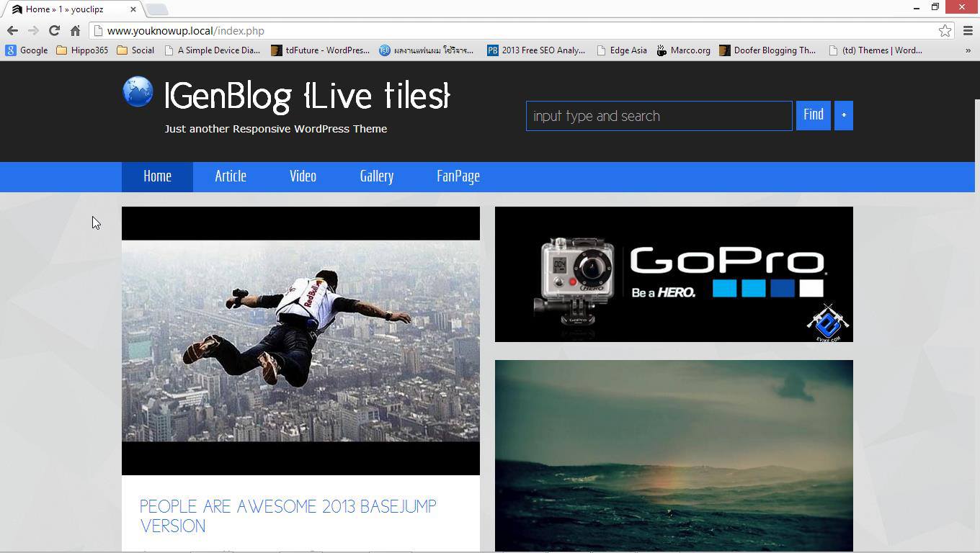
Task: Open the Doofer Blogging Th... bookmark
Action: pyautogui.click(x=767, y=50)
